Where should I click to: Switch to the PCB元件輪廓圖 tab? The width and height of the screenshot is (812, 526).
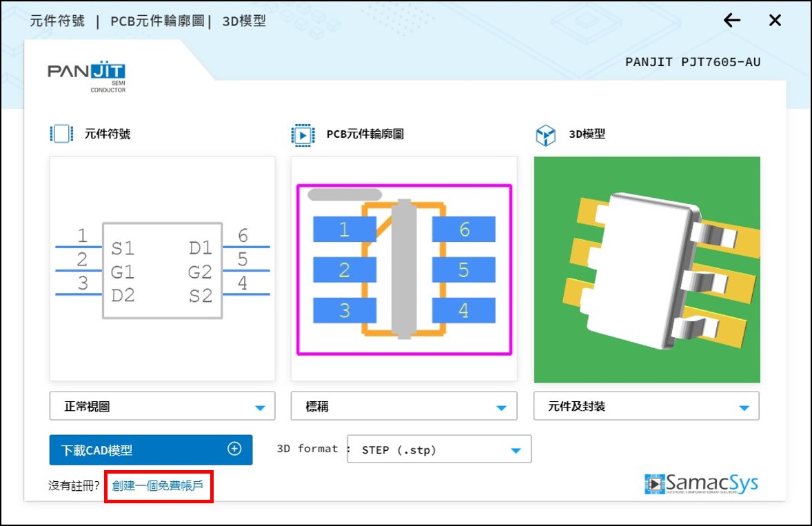[x=157, y=21]
